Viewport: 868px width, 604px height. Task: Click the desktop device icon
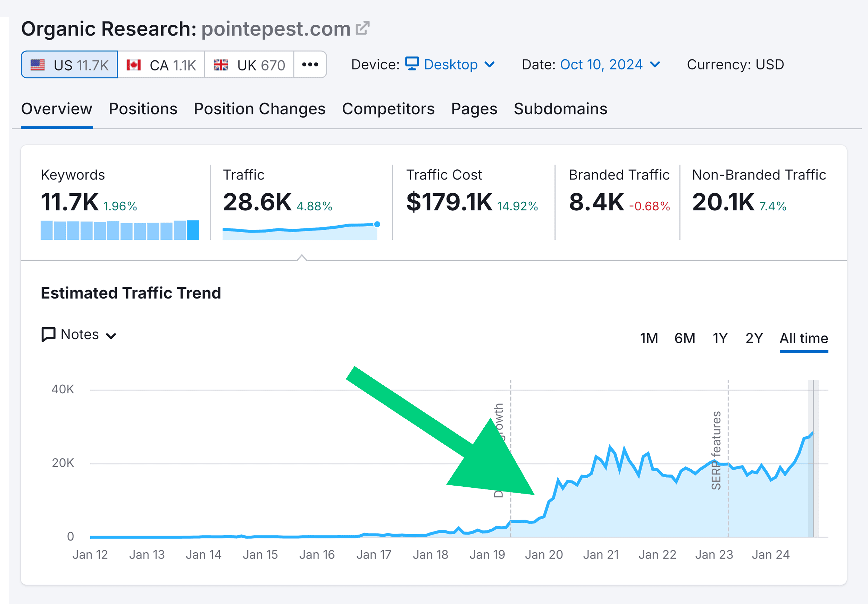(412, 64)
